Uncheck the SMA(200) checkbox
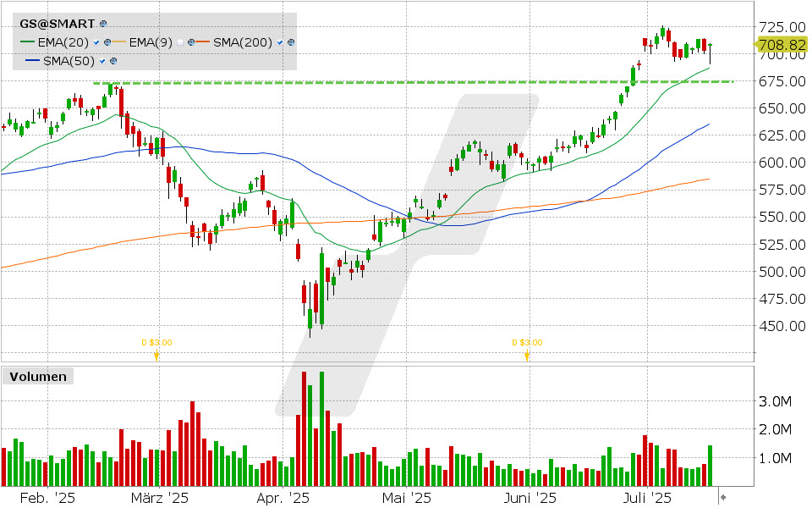This screenshot has height=508, width=812. [x=280, y=42]
